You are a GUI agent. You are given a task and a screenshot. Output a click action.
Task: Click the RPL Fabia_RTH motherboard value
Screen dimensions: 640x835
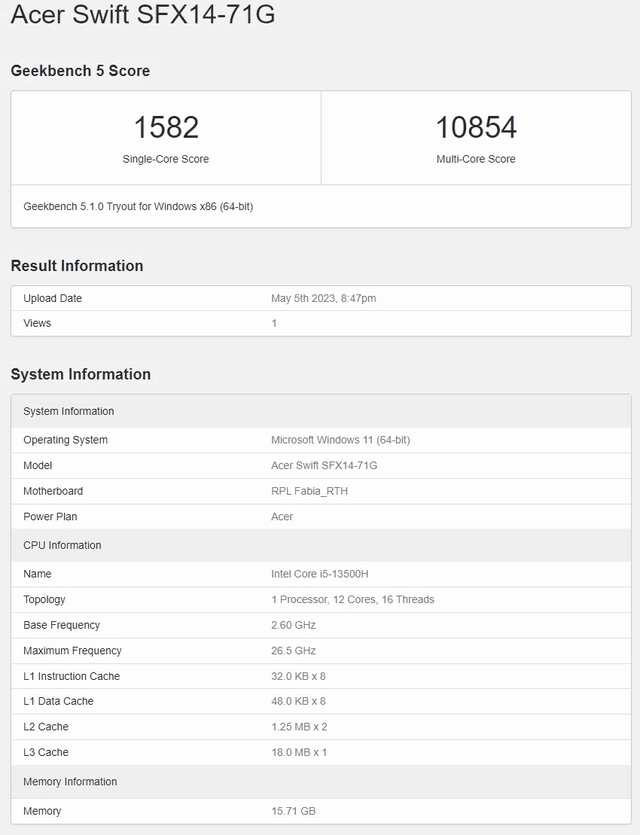coord(310,491)
